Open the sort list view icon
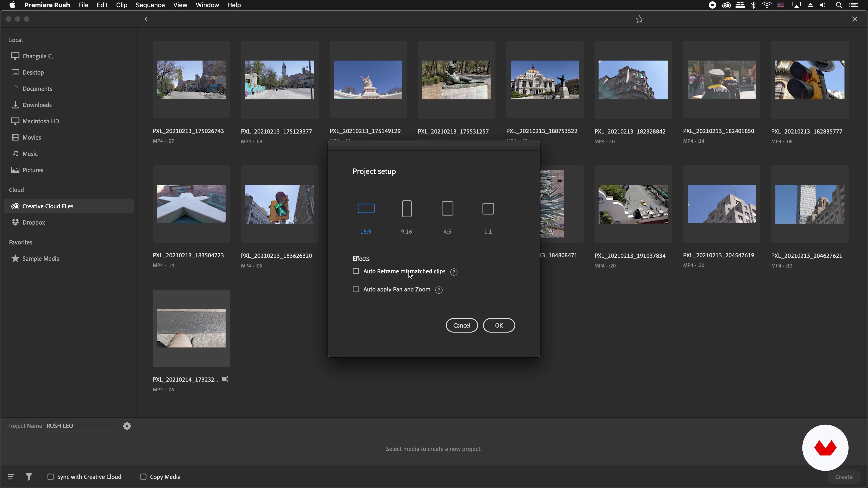Screen dimensions: 868x488 coord(11,476)
